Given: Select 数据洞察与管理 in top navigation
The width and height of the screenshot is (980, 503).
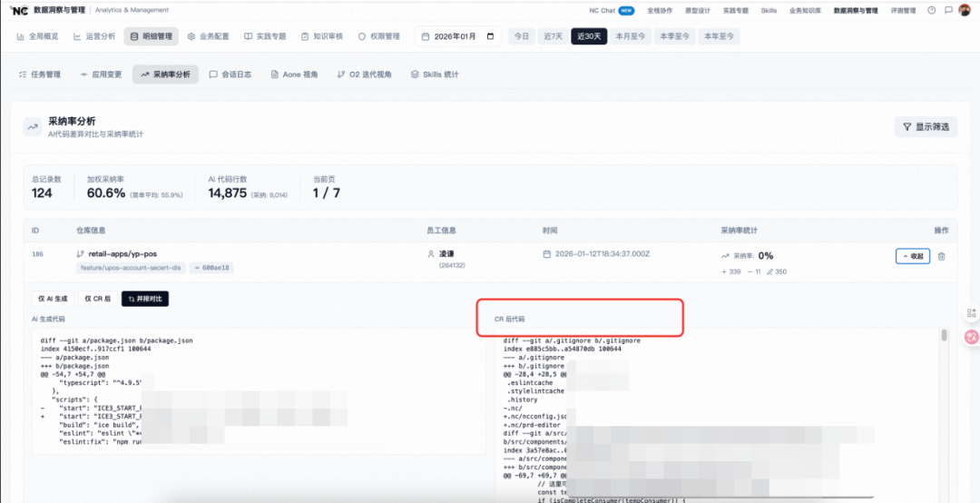Looking at the screenshot, I should 856,11.
